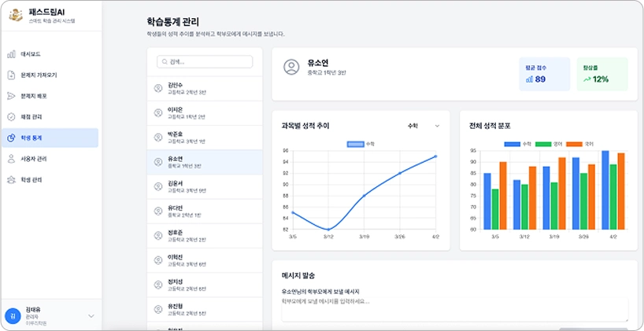Viewport: 644px width, 331px height.
Task: Select student 유다인 from list
Action: 205,211
